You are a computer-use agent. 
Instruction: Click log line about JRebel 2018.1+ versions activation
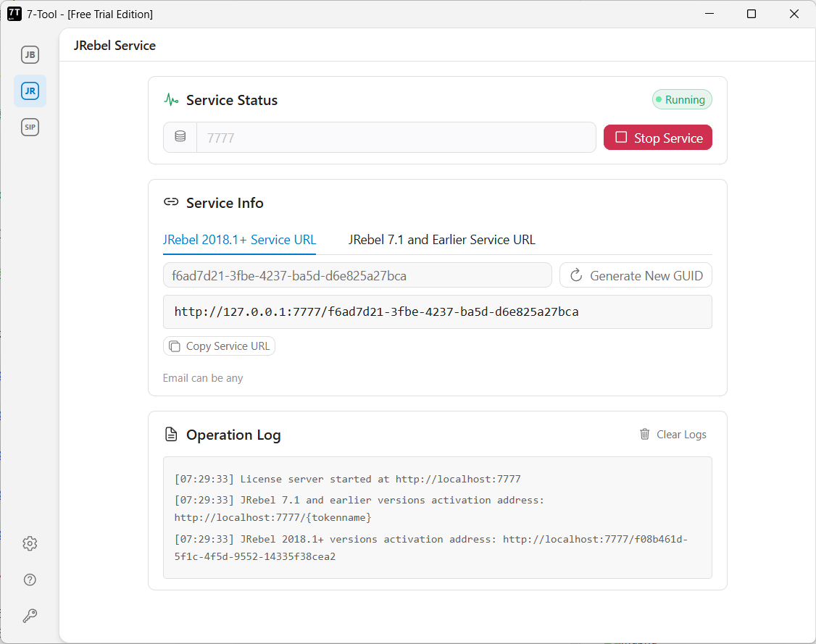(431, 548)
